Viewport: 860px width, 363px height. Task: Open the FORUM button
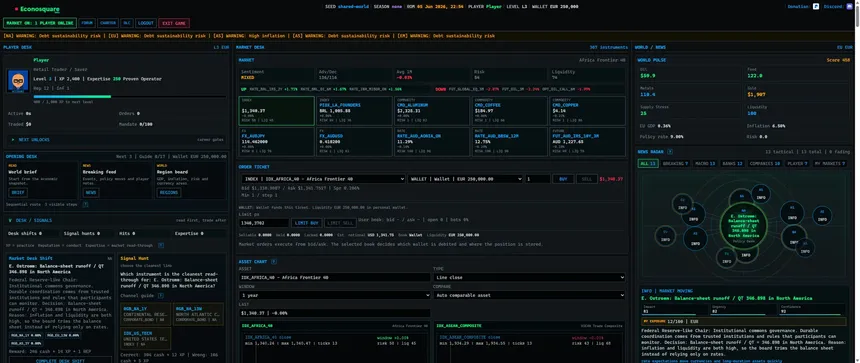pyautogui.click(x=87, y=23)
